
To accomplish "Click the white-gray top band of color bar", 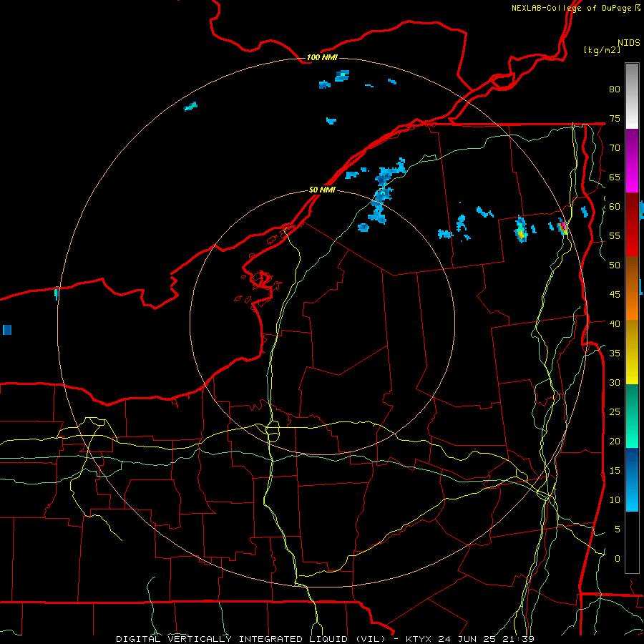I will (632, 96).
